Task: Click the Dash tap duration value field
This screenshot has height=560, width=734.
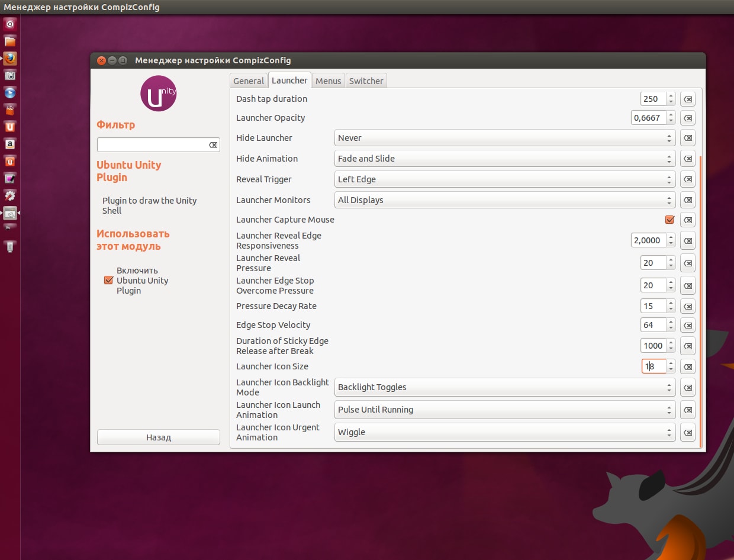Action: [x=653, y=99]
